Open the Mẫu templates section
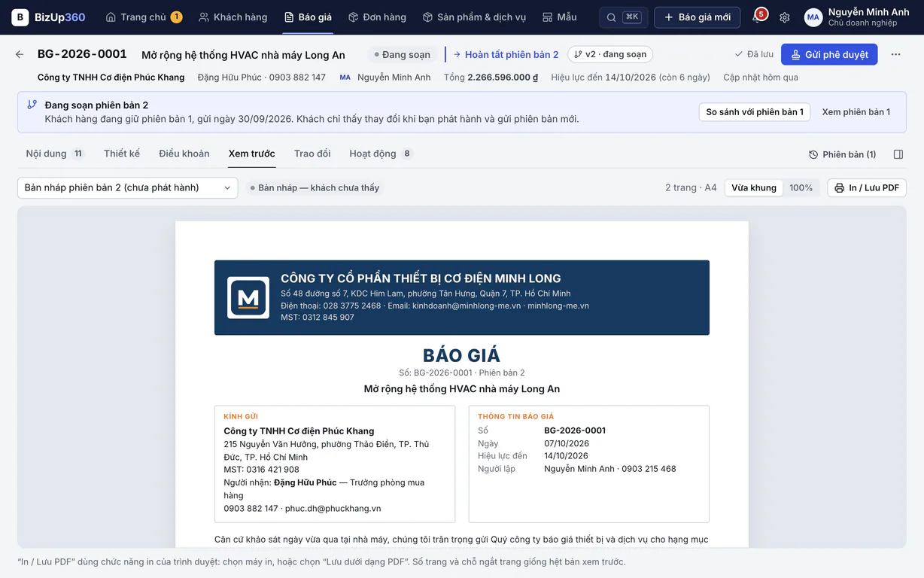This screenshot has width=924, height=578. coord(560,17)
